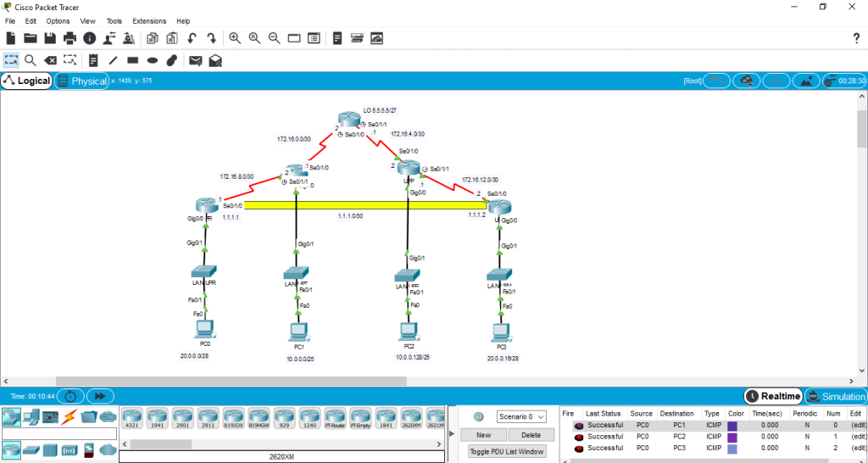This screenshot has width=868, height=463.
Task: Open the Scenario 0 dropdown
Action: tap(521, 416)
